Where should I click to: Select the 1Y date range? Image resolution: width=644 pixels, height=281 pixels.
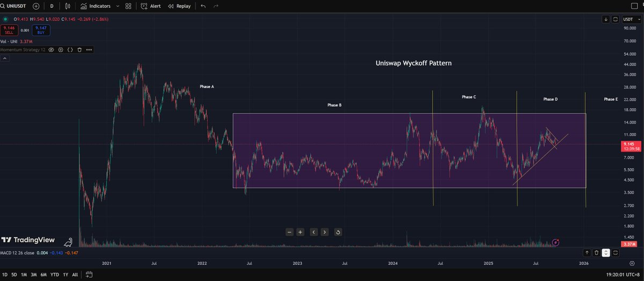(x=65, y=275)
